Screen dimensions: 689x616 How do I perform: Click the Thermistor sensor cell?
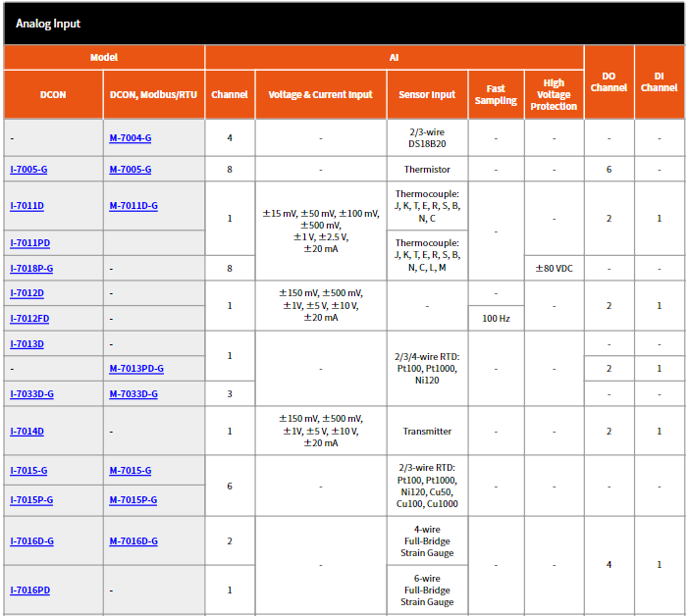tap(427, 170)
